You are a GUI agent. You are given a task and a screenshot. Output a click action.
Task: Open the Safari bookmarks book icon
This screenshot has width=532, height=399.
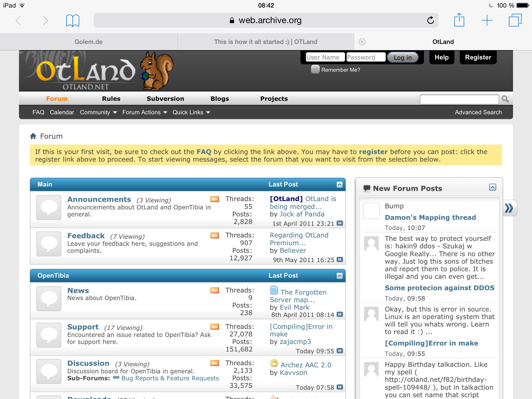pos(73,21)
